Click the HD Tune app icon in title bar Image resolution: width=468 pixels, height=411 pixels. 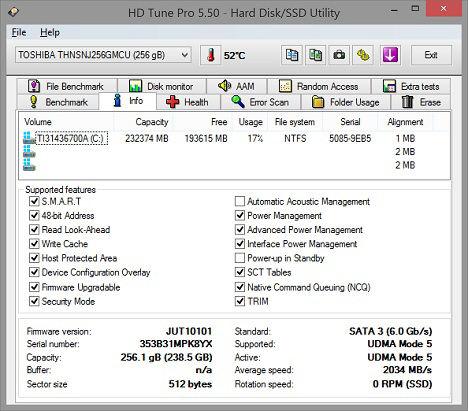[x=13, y=12]
